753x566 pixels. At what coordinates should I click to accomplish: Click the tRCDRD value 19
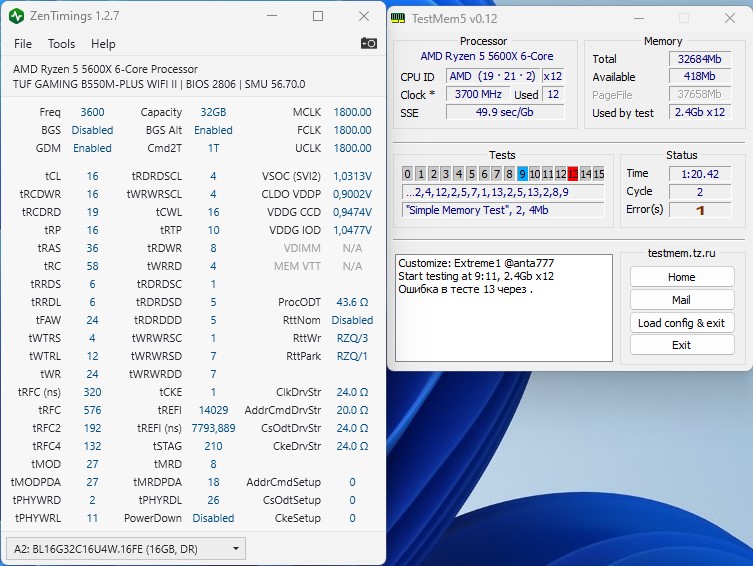point(92,212)
